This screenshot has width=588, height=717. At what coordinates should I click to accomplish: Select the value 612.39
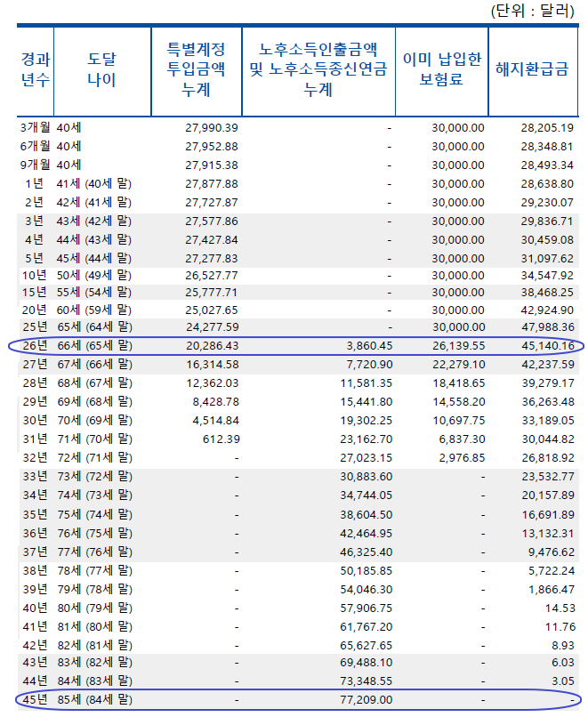click(222, 439)
